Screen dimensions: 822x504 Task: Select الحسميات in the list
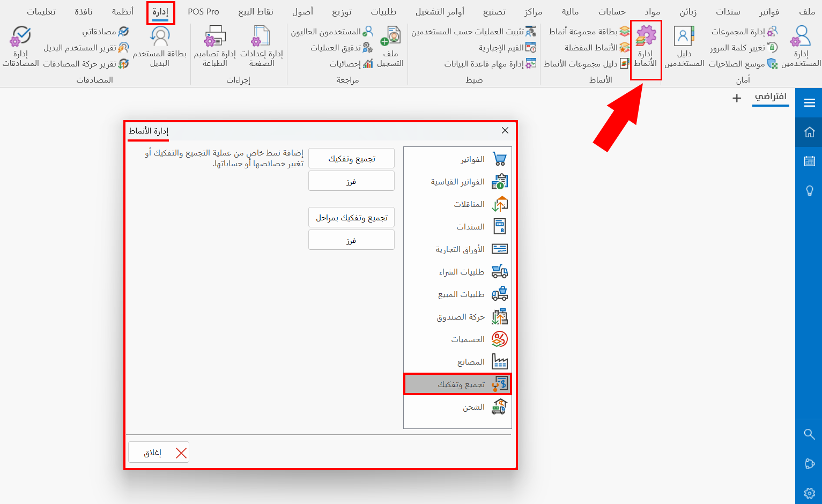pyautogui.click(x=457, y=339)
